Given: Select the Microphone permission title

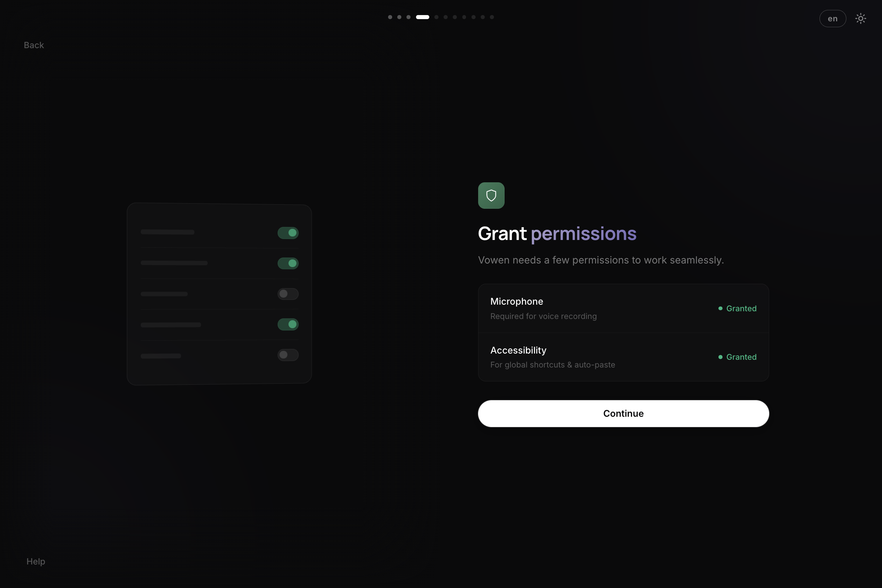Looking at the screenshot, I should tap(516, 301).
